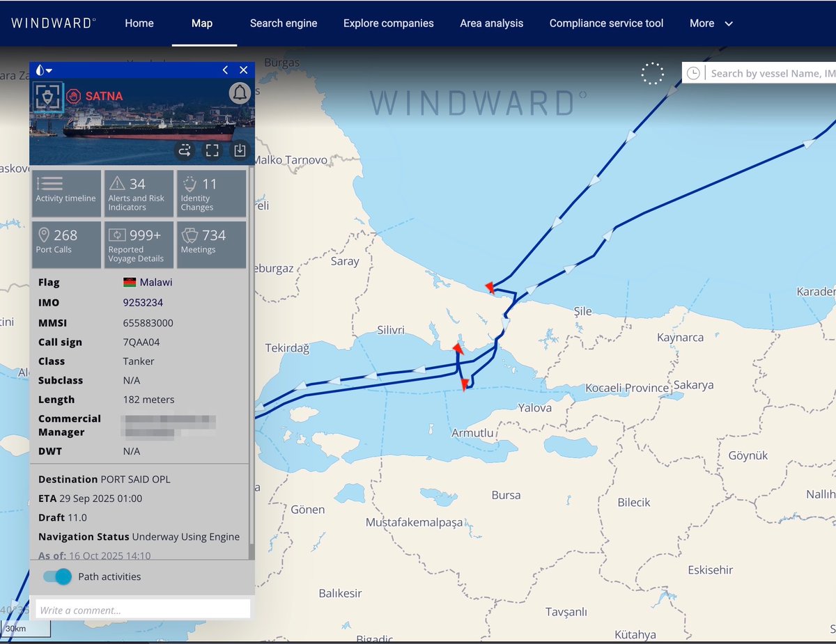Toggle the Path activities switch
The width and height of the screenshot is (836, 644).
point(58,576)
